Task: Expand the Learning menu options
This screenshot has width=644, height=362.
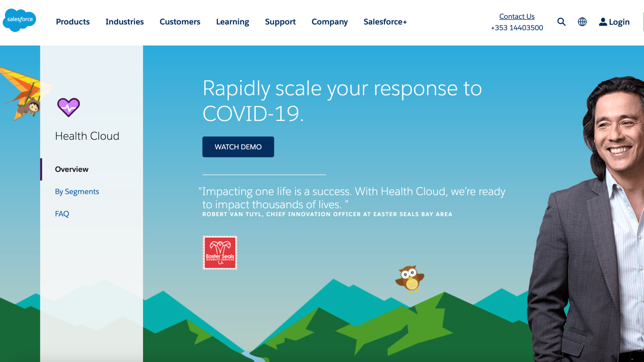Action: (233, 22)
